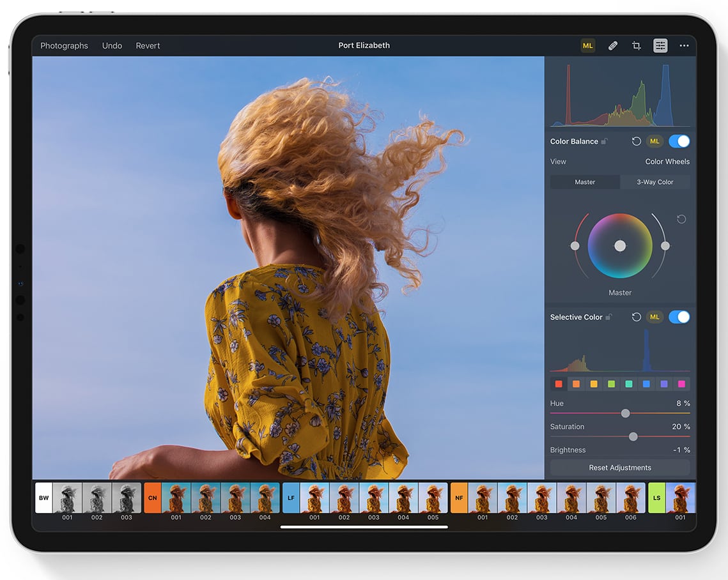Tap the ML Enhance button in top toolbar
Screen dimensions: 728x580
[587, 46]
